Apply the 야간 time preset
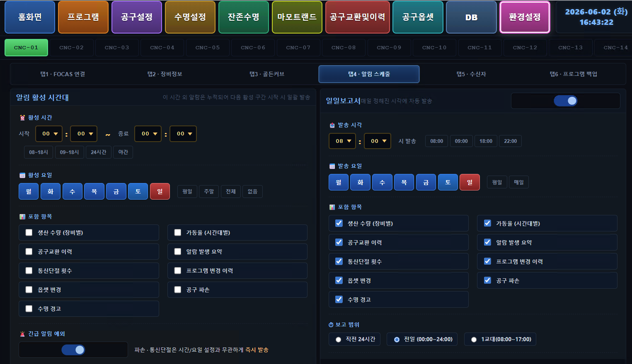The width and height of the screenshot is (632, 364). click(x=123, y=152)
